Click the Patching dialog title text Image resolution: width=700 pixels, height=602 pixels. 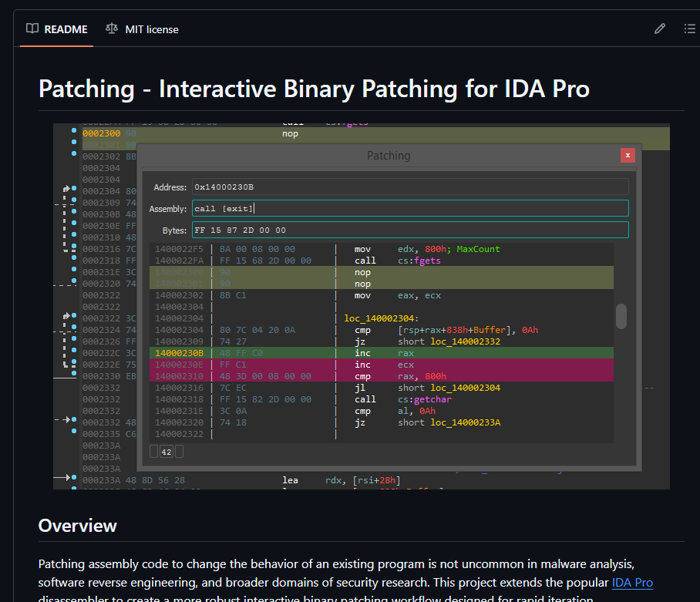pos(389,155)
